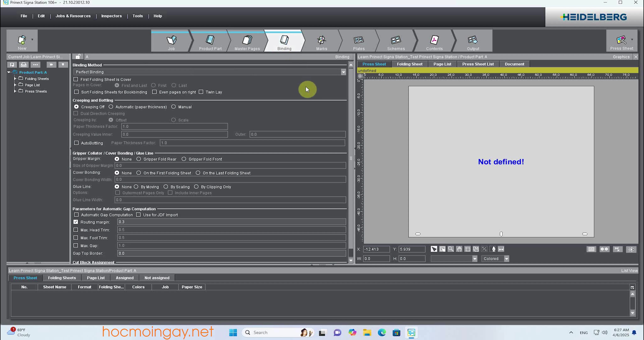The image size is (644, 340).
Task: Enable First Folding Sheet is Cover
Action: [76, 79]
